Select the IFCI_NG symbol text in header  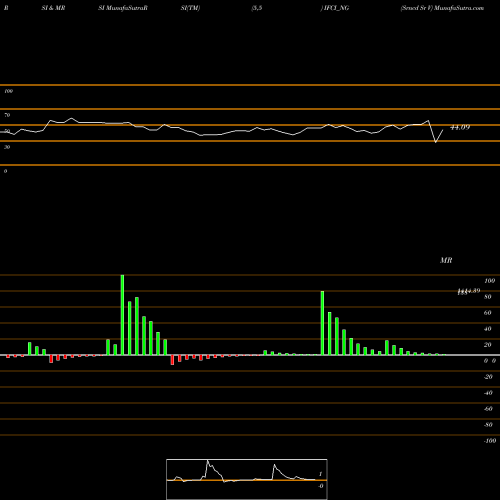tap(336, 8)
